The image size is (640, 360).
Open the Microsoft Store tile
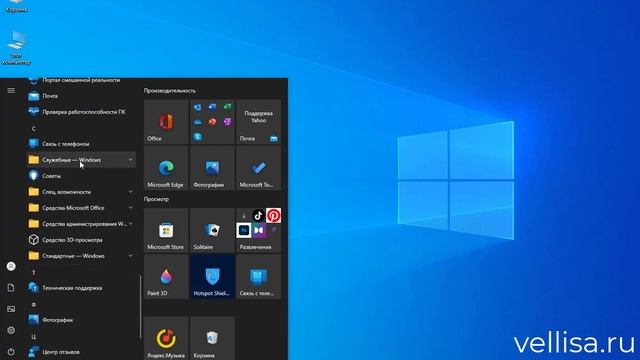click(x=166, y=230)
